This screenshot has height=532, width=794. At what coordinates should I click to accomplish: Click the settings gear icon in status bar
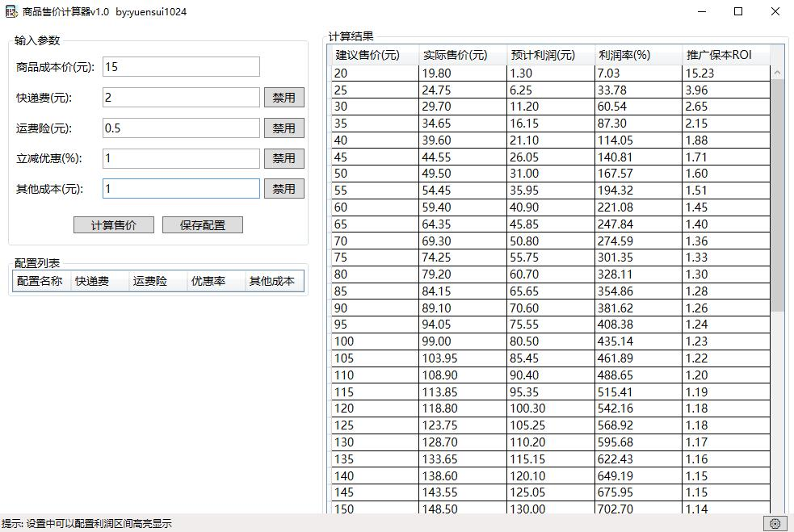[775, 523]
